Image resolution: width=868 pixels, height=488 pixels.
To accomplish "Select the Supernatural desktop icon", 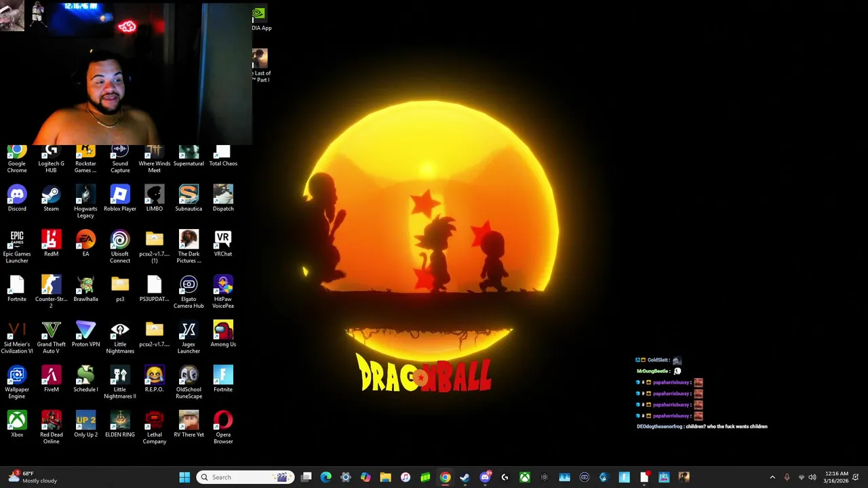I will [x=189, y=157].
